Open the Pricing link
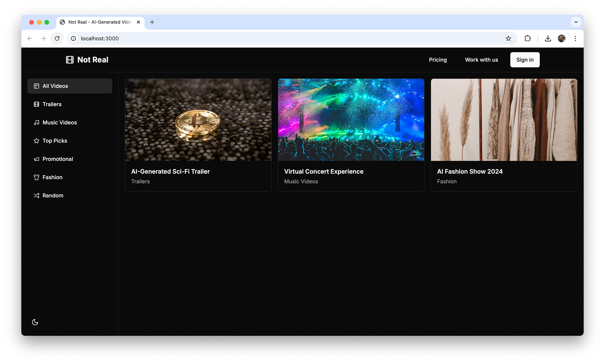 [x=438, y=60]
